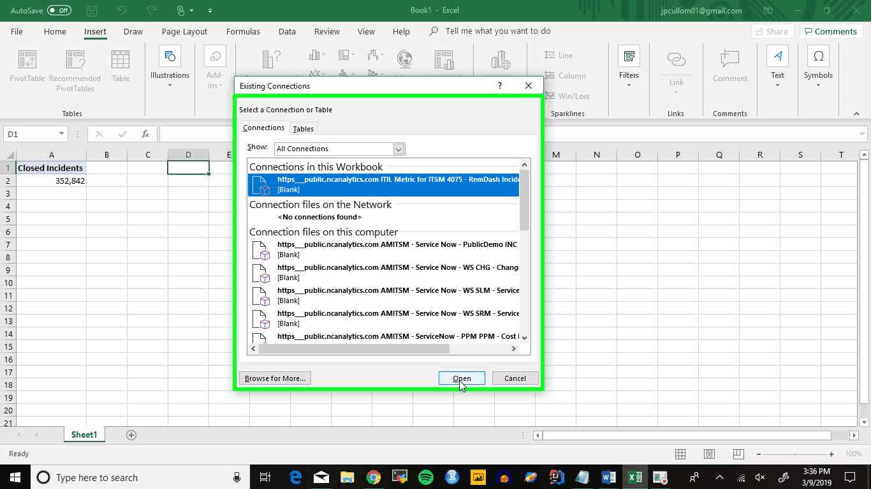Click the Undo arrow icon

pyautogui.click(x=122, y=11)
